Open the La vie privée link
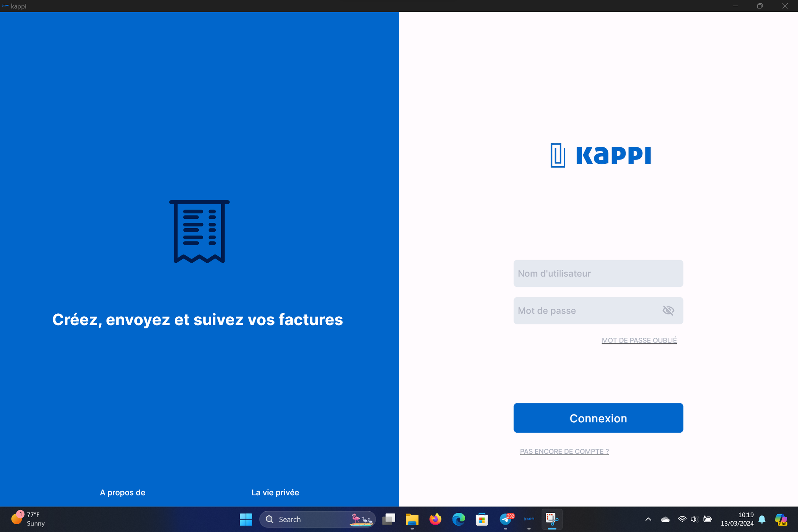This screenshot has width=798, height=532. (275, 492)
